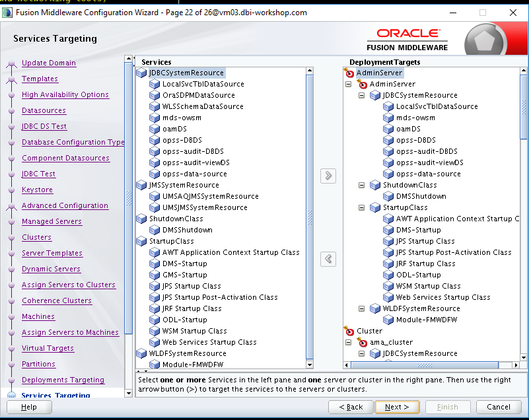The width and height of the screenshot is (529, 420).
Task: Select Web Services Startup Class in Deployment Targets
Action: pos(443,297)
